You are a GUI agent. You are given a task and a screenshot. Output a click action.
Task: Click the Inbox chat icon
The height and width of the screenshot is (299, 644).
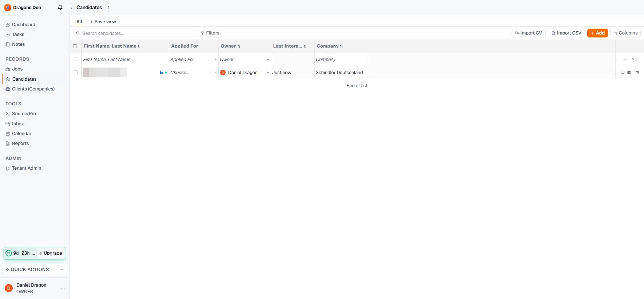pos(8,124)
